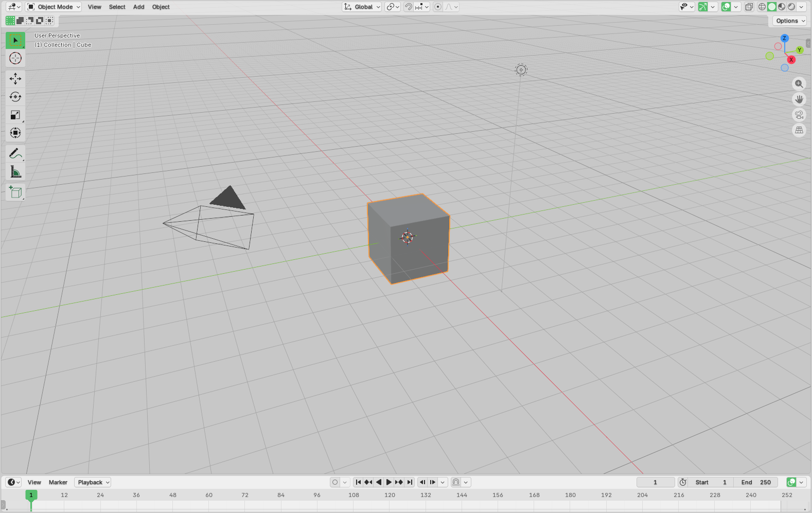Open proportional editing falloff dropdown
This screenshot has width=812, height=513.
451,7
